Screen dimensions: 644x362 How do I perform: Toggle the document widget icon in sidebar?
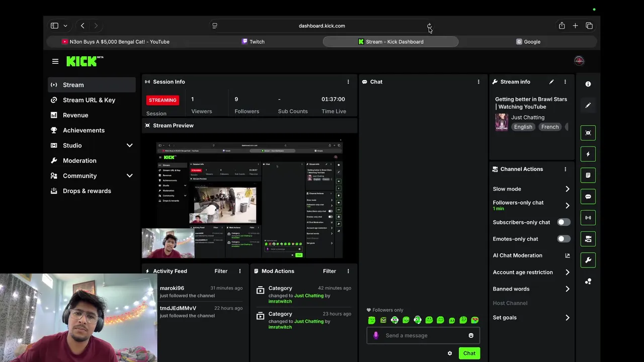coord(588,175)
